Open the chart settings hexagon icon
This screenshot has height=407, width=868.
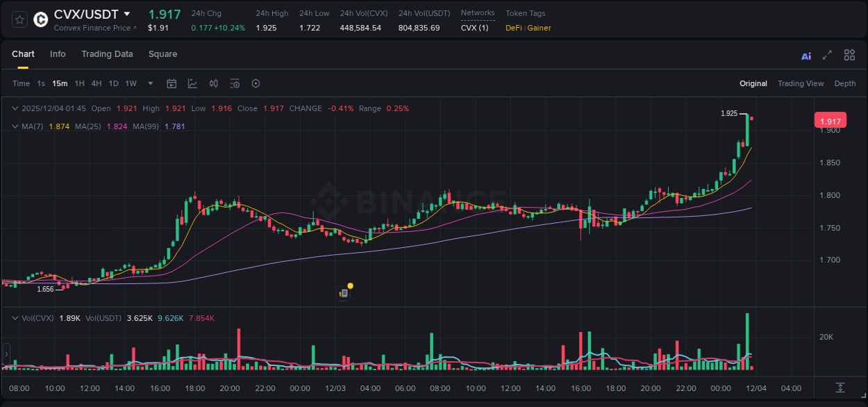tap(256, 83)
